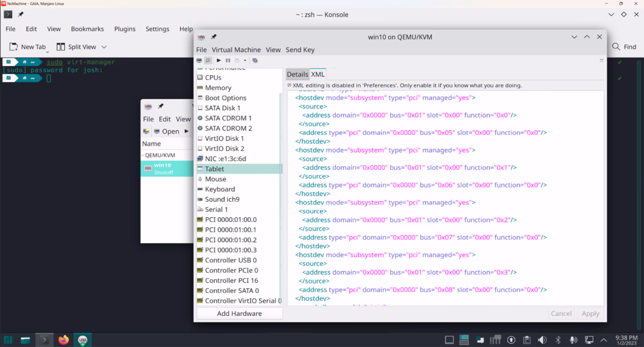The height and width of the screenshot is (347, 644).
Task: Adjust the speaker volume in system tray
Action: [x=542, y=340]
